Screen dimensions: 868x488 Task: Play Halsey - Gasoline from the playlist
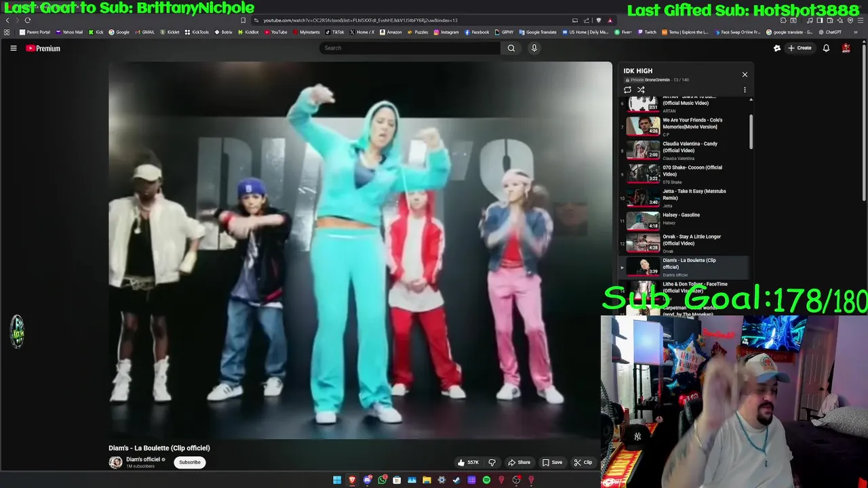[x=685, y=220]
